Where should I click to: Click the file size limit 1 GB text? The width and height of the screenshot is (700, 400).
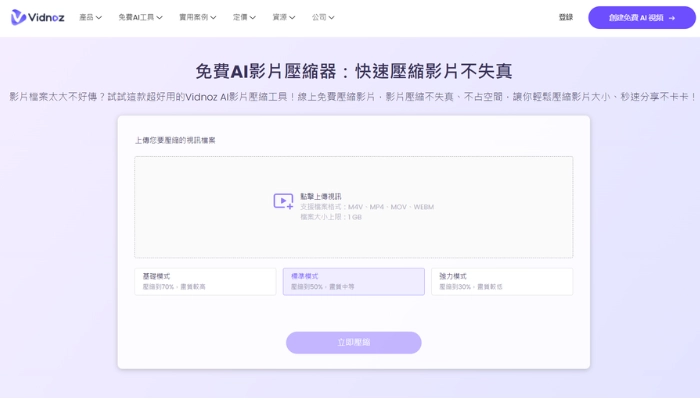tap(331, 217)
